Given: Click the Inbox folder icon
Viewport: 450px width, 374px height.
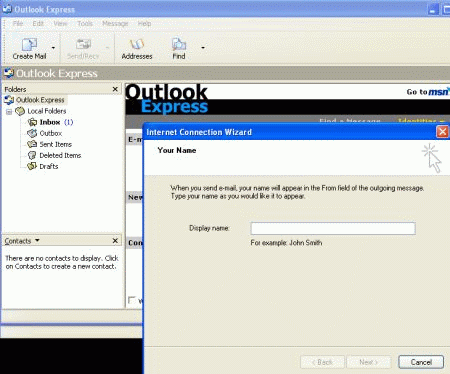Looking at the screenshot, I should pos(32,122).
